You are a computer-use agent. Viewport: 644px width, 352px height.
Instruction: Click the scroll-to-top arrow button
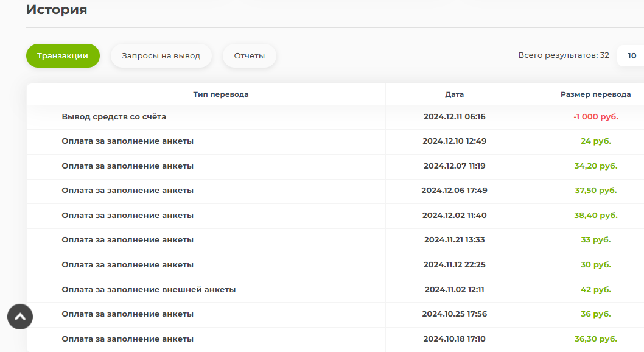(20, 317)
